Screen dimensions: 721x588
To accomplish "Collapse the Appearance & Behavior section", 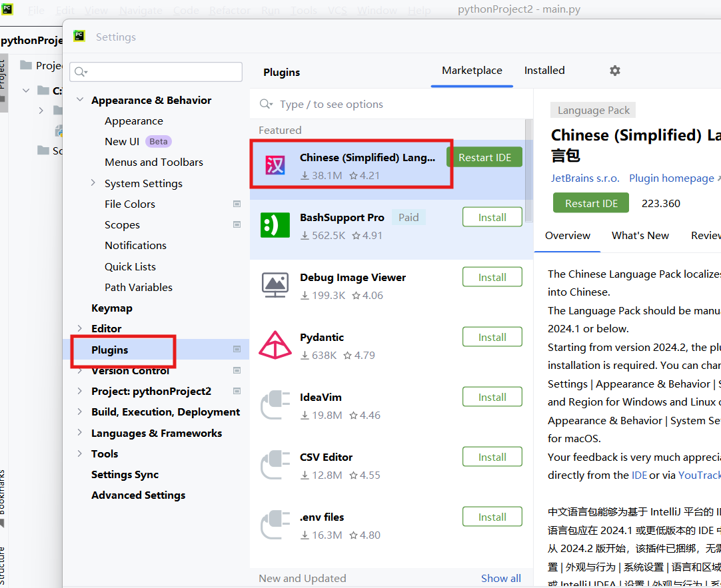I will [80, 100].
